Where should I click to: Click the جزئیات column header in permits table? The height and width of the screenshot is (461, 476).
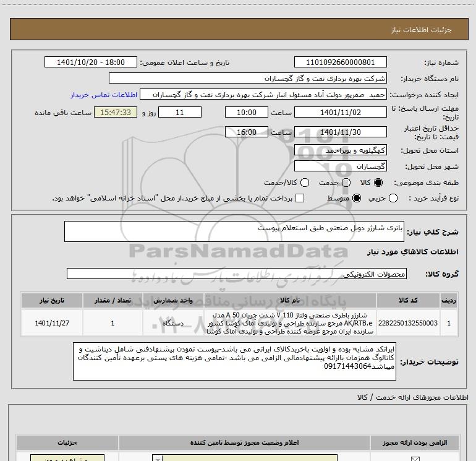point(67,442)
